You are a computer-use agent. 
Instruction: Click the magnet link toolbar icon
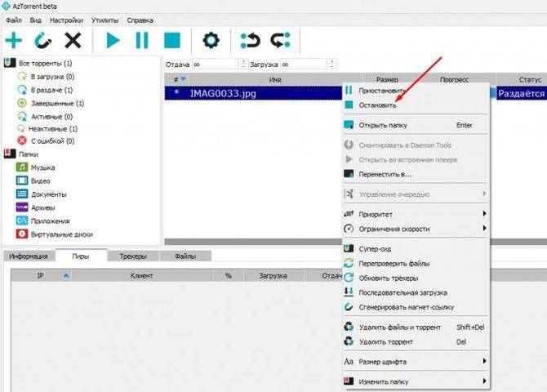click(43, 40)
